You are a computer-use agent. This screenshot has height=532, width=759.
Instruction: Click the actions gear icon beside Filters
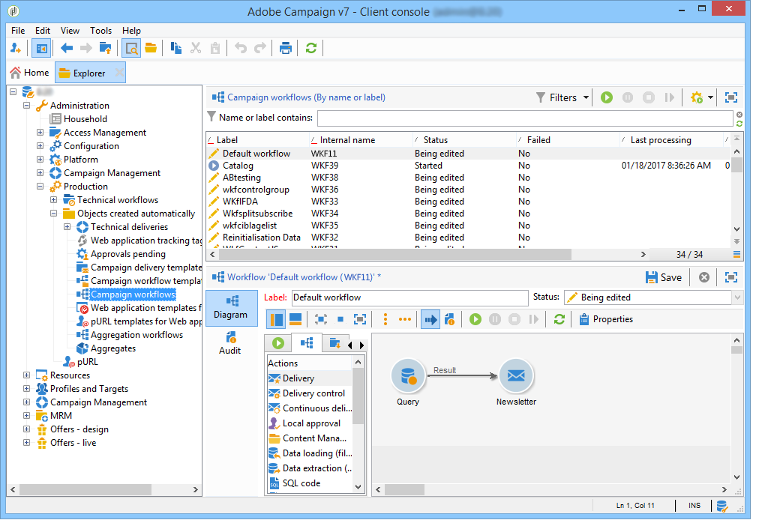(x=697, y=97)
